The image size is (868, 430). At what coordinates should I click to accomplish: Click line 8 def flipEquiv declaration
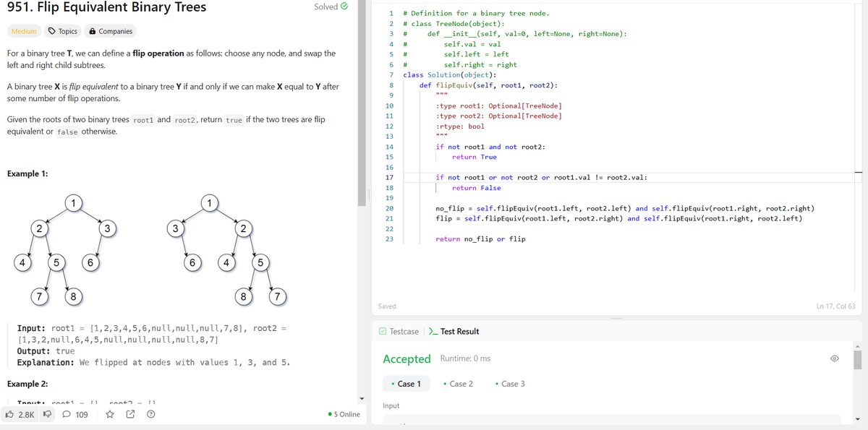[488, 85]
